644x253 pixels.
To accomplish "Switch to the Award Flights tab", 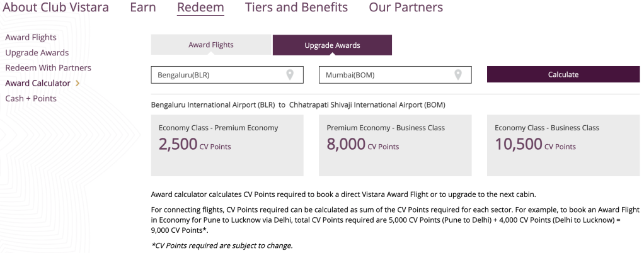I will coord(211,45).
